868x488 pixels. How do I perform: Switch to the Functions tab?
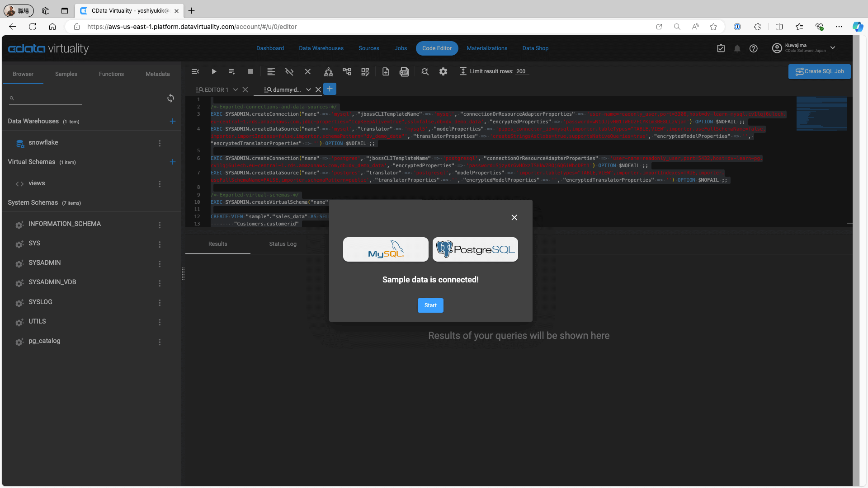(111, 74)
